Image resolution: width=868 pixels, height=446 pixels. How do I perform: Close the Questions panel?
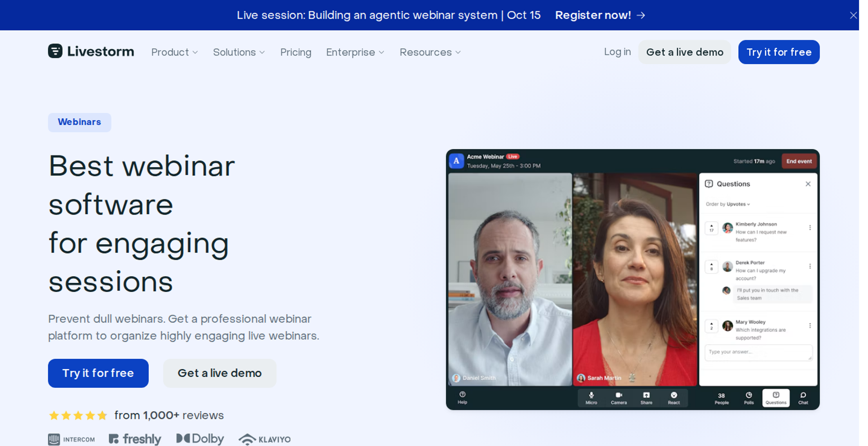click(808, 184)
